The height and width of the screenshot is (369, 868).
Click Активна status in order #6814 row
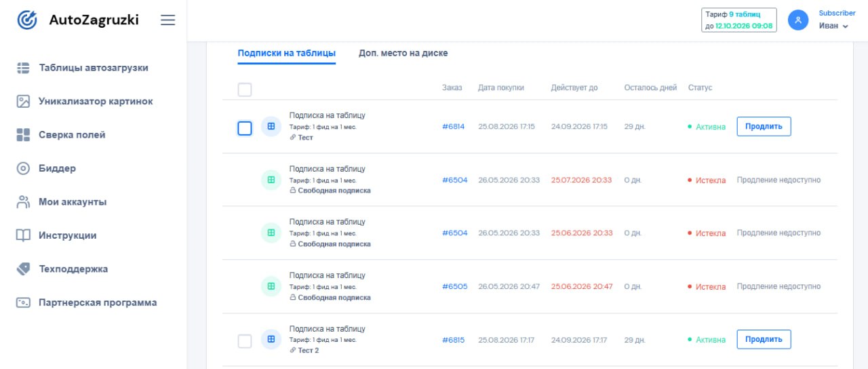[707, 127]
